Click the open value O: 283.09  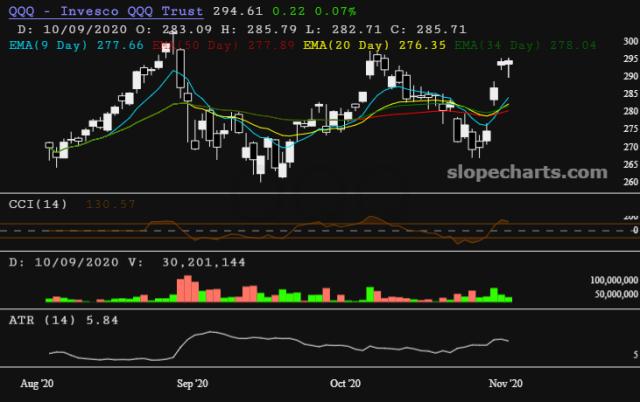(x=174, y=29)
